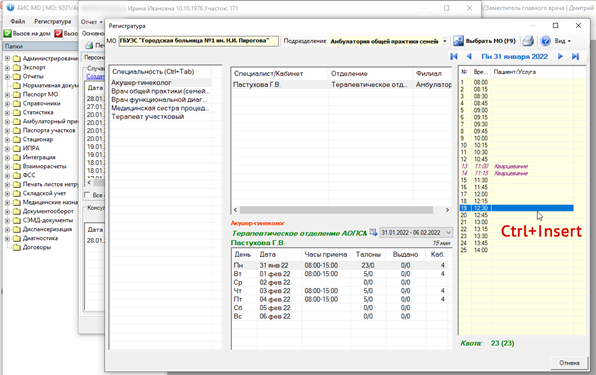This screenshot has height=375, width=596.
Task: Expand the Диагностика tree node
Action: tap(7, 239)
